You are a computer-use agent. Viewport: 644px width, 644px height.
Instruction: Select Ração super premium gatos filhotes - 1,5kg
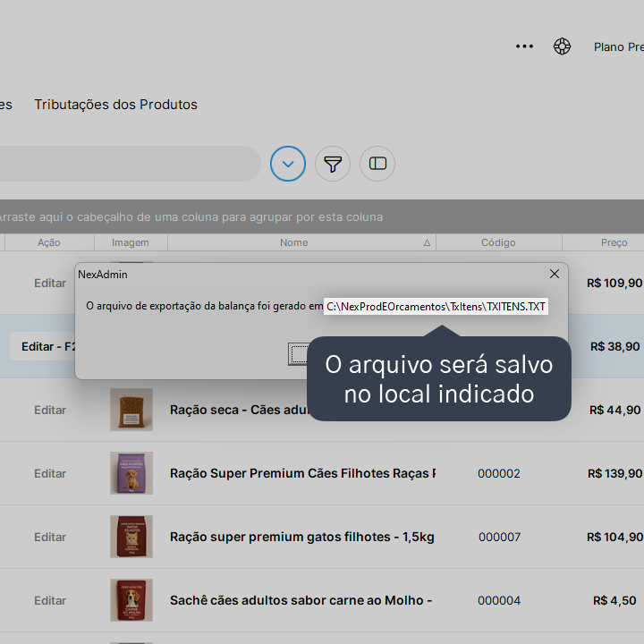[x=302, y=538]
